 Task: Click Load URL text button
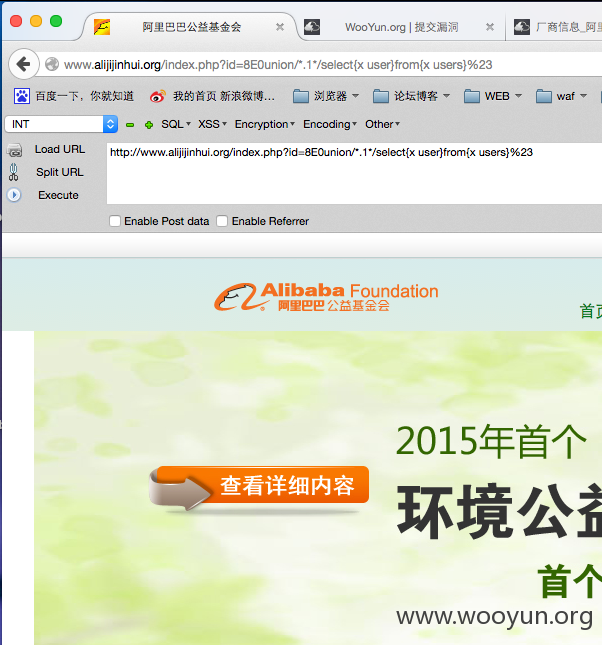60,149
